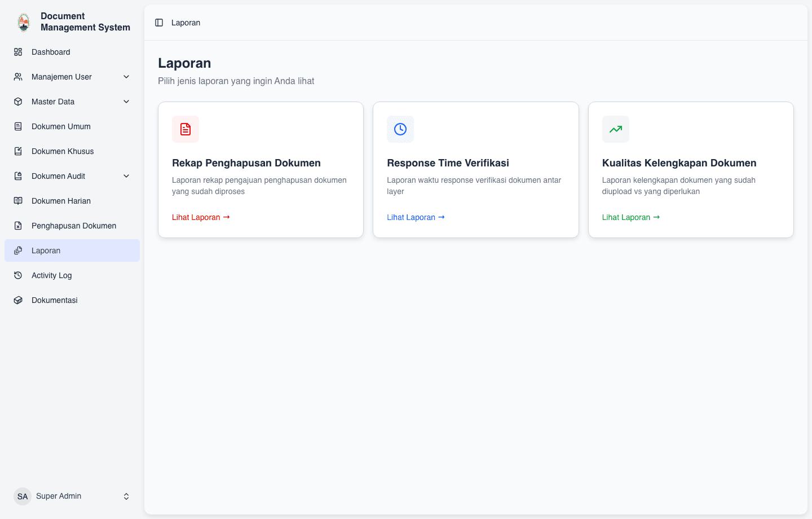Viewport: 812px width, 519px height.
Task: Click the Penghapusan Dokumen file-x icon
Action: tap(18, 226)
